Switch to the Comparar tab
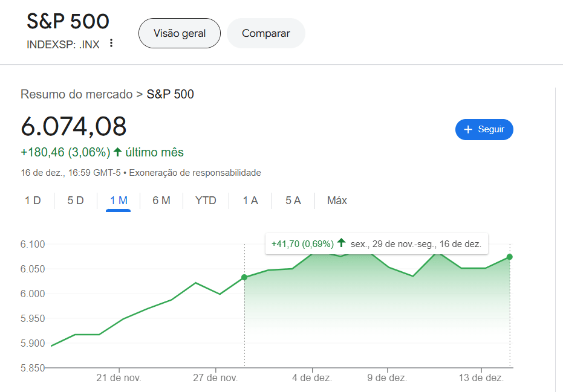This screenshot has height=392, width=563. coord(266,33)
